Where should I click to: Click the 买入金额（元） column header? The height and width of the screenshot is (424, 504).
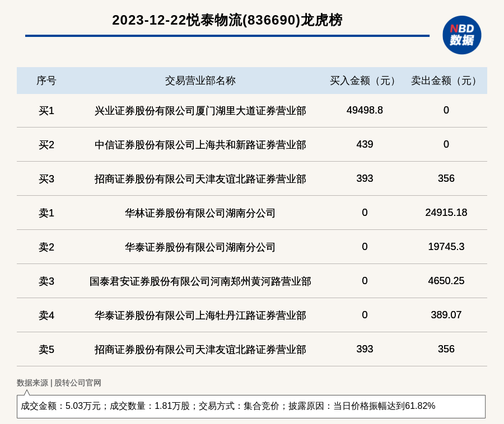click(x=365, y=81)
